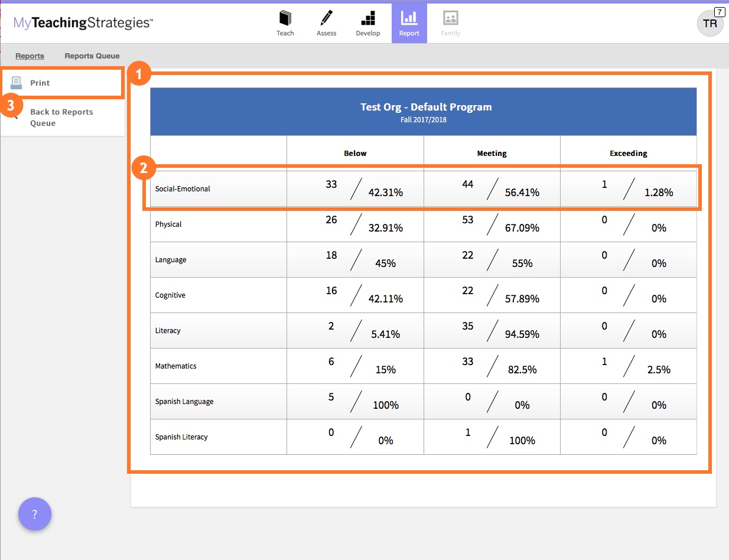Click the Develop chart icon
Image resolution: width=729 pixels, height=560 pixels.
(x=367, y=19)
